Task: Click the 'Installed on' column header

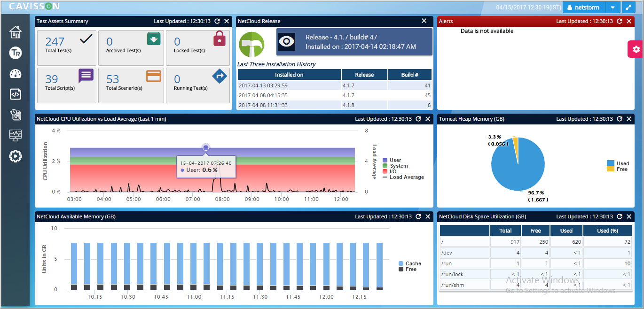Action: point(289,75)
